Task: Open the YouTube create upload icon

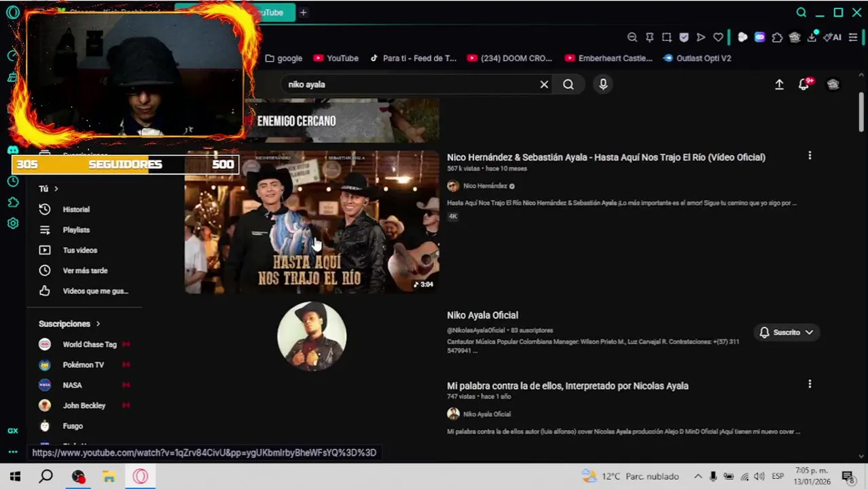Action: tap(779, 84)
